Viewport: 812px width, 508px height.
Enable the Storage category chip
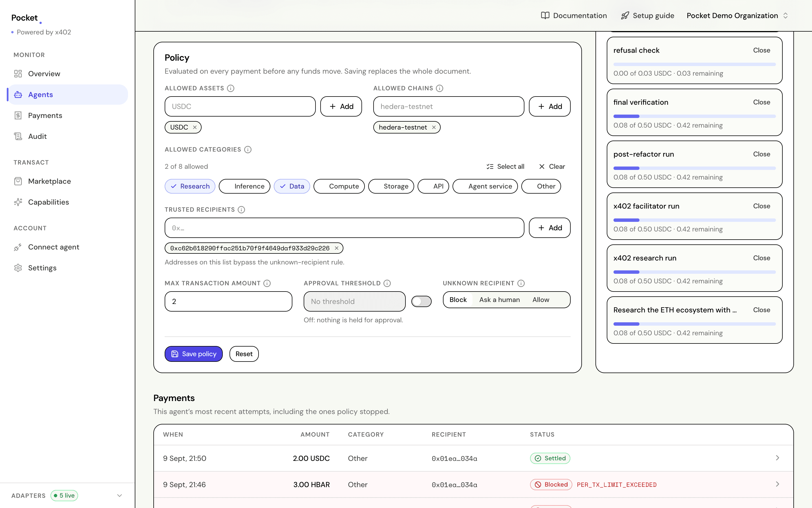click(x=391, y=186)
